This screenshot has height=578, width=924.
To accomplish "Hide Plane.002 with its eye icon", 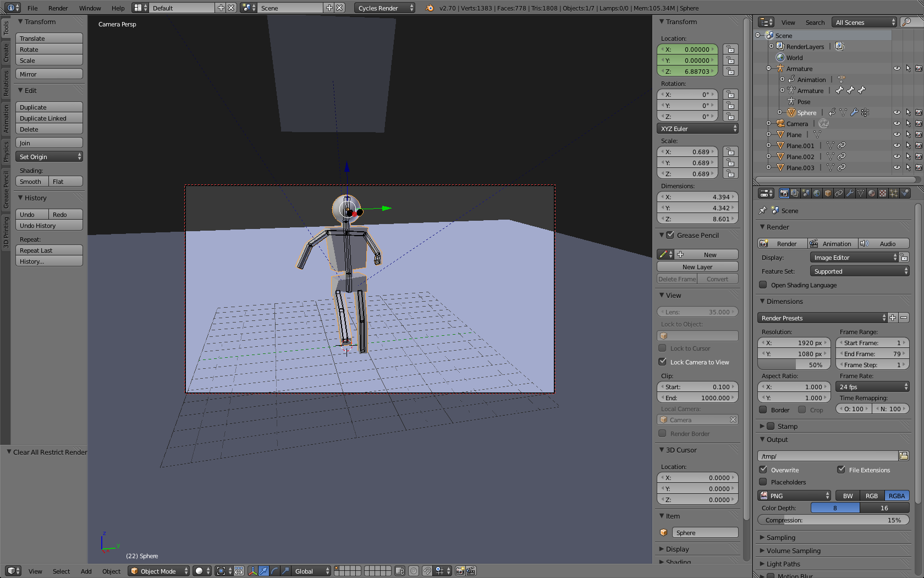I will pos(897,157).
